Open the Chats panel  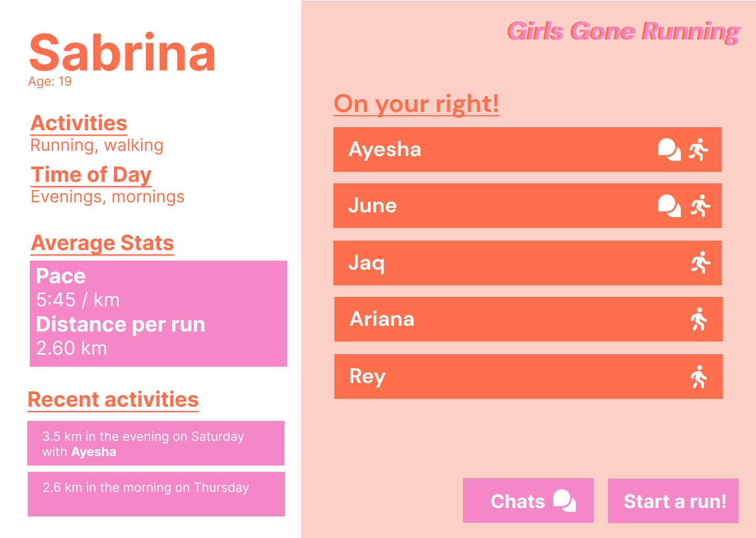[528, 500]
